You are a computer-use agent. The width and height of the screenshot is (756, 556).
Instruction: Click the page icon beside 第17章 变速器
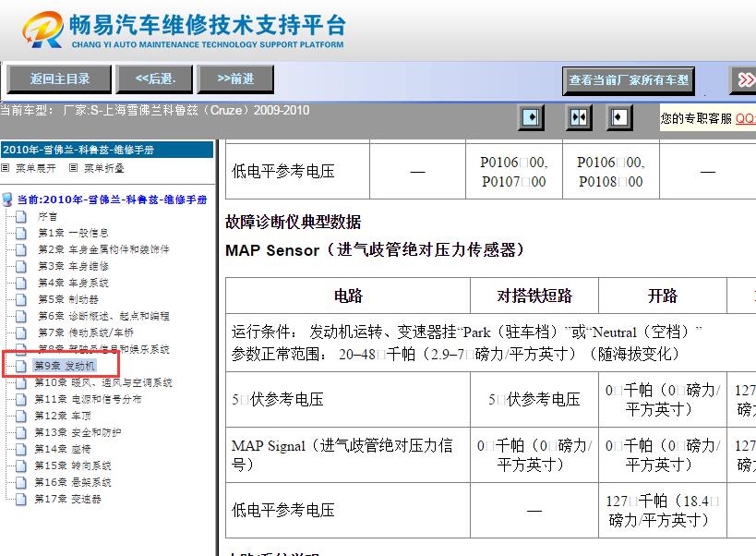click(20, 499)
